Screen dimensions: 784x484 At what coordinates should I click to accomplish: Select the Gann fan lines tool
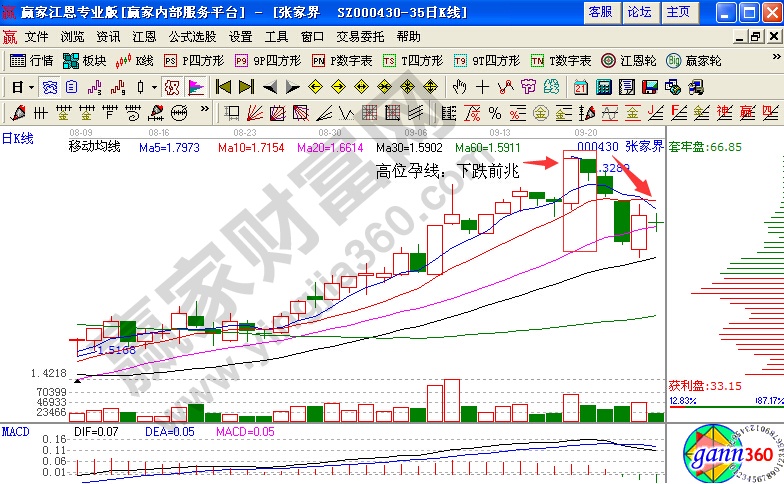(x=254, y=114)
